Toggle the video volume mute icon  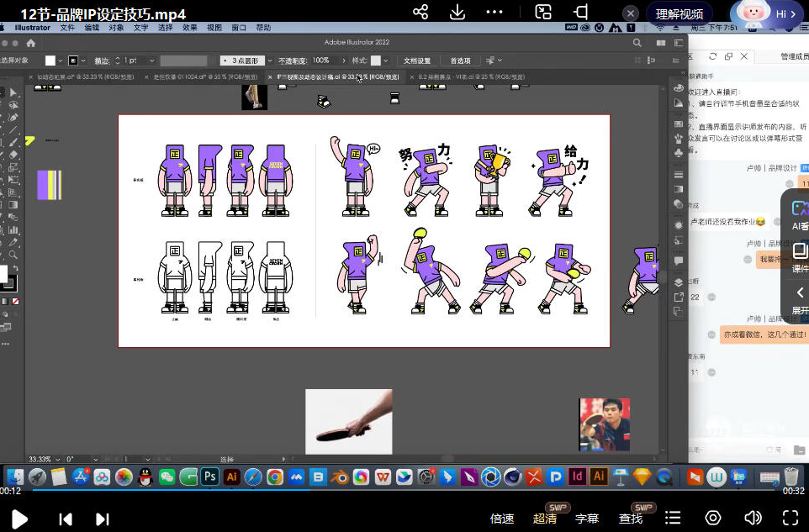coord(753,518)
